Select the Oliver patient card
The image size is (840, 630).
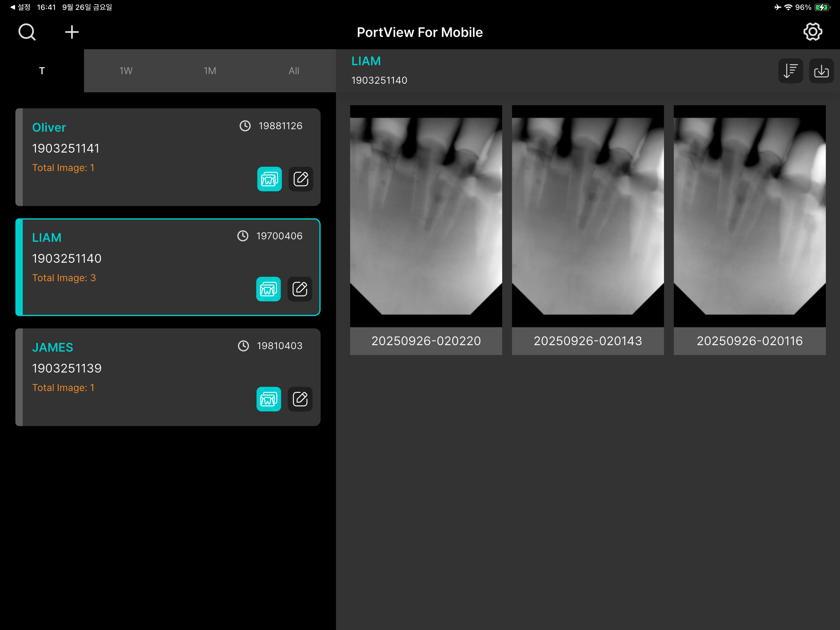pyautogui.click(x=168, y=157)
